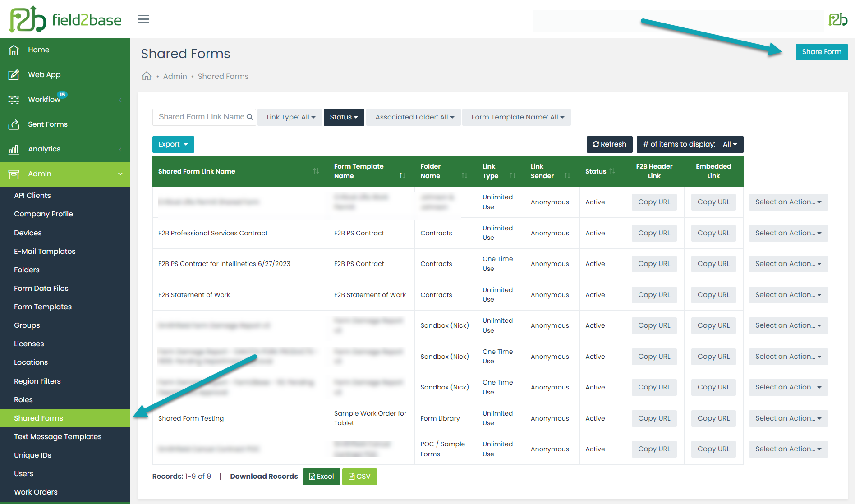Open the Export dropdown
Screen dimensions: 855x504
coord(173,144)
